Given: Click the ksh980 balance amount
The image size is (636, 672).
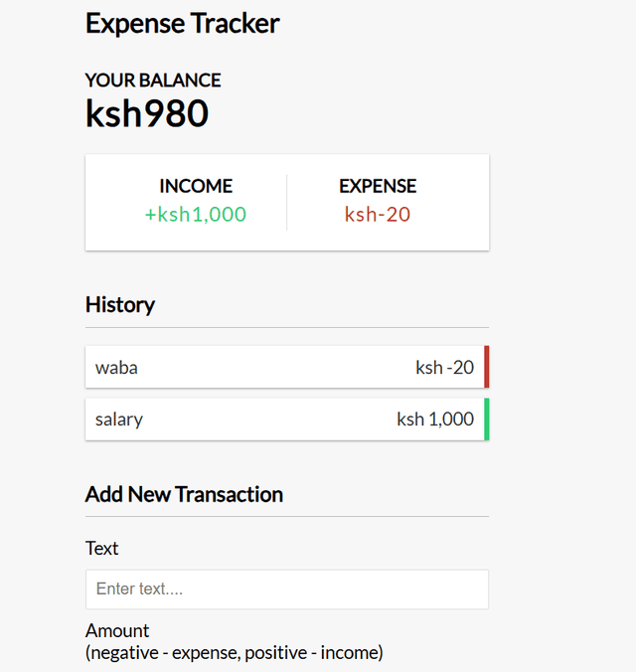Looking at the screenshot, I should [147, 113].
